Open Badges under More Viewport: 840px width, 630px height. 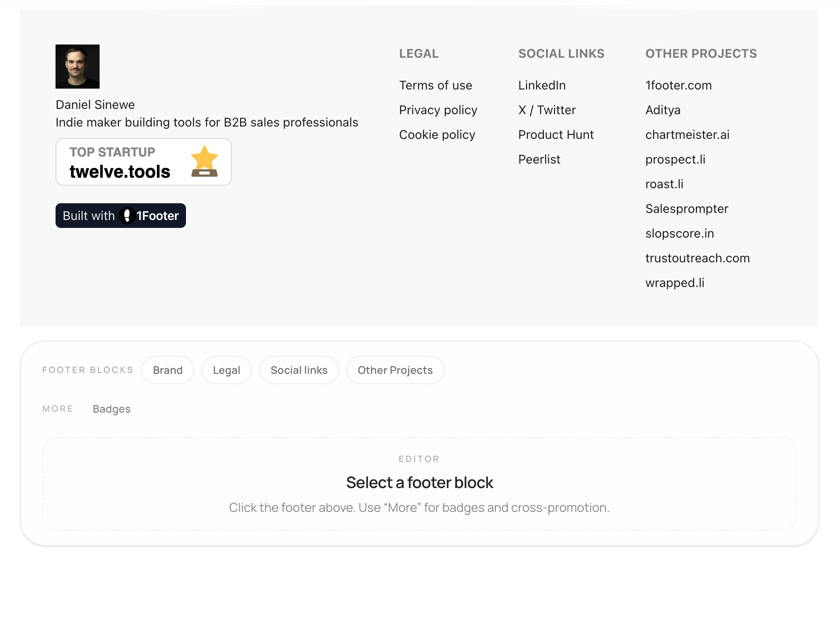pos(112,409)
